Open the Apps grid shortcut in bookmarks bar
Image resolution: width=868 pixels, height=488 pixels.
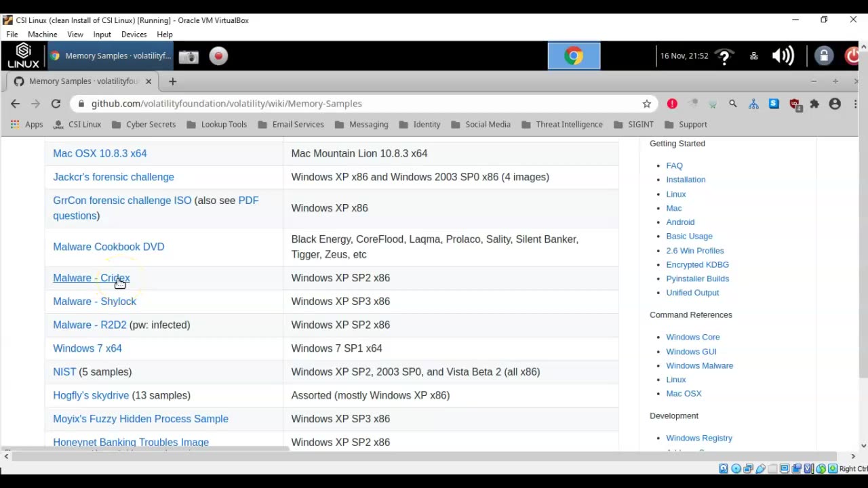click(26, 125)
